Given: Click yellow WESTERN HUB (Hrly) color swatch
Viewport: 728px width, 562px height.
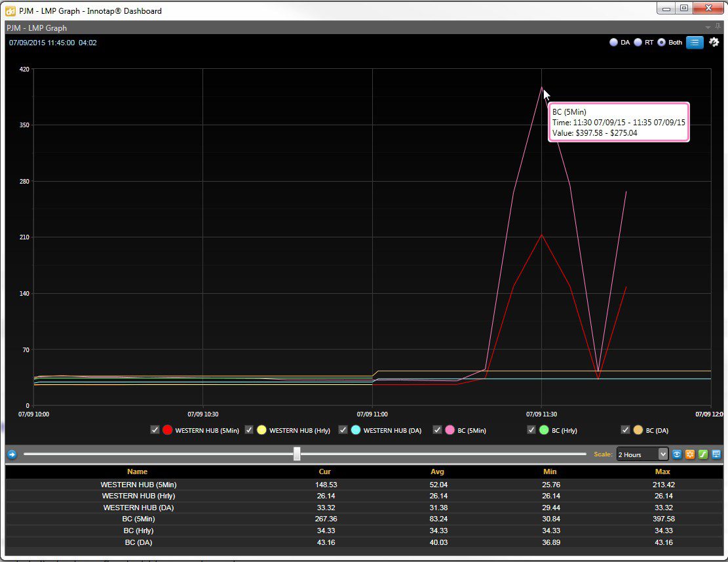Looking at the screenshot, I should coord(262,430).
